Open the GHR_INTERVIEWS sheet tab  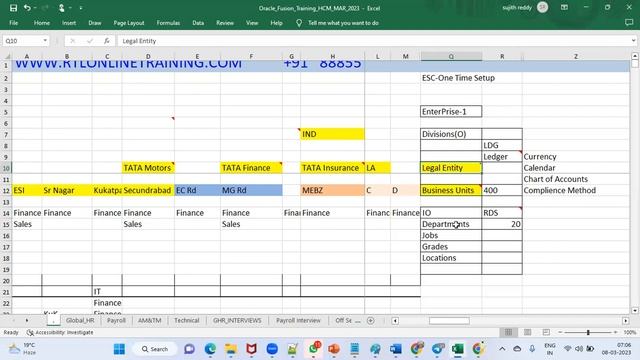pos(237,320)
